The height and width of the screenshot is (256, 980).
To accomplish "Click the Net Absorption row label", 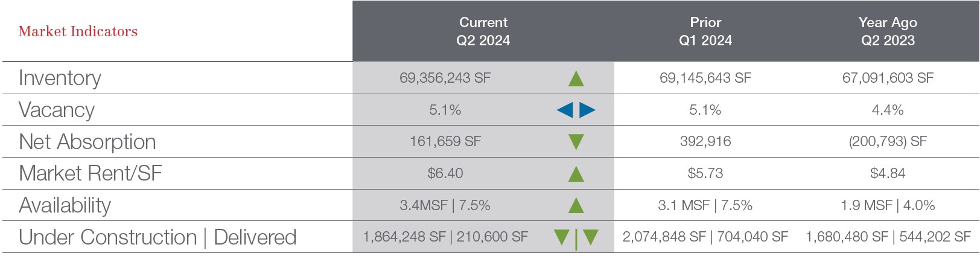I will point(87,142).
